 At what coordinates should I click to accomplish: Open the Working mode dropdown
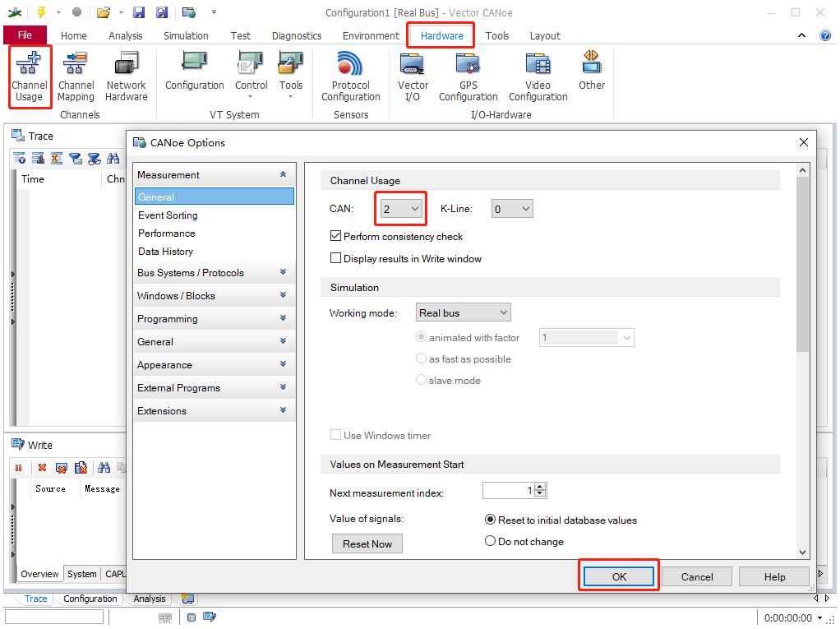click(463, 312)
